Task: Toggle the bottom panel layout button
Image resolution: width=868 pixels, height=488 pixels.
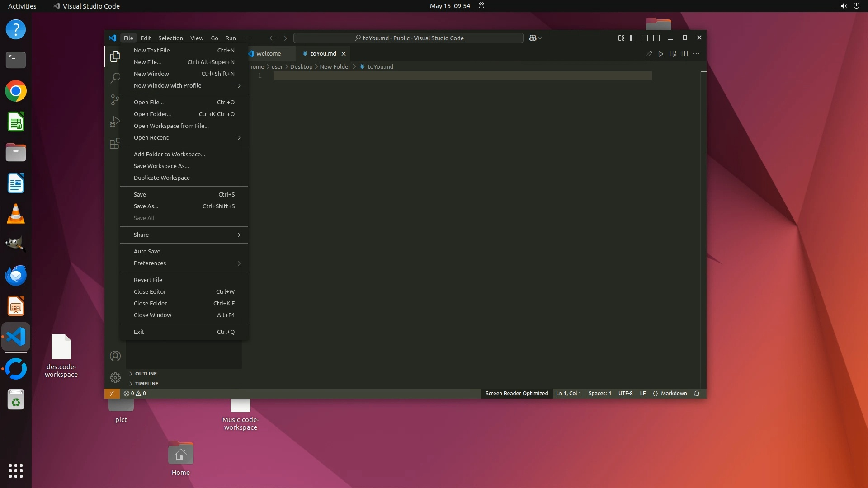Action: click(645, 38)
